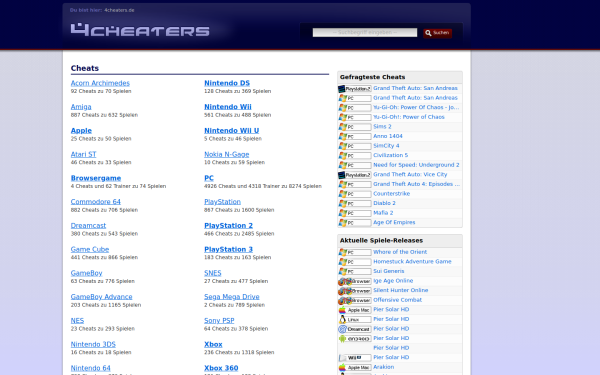Open the Anno 1404 cheat link
This screenshot has height=375, width=600.
[x=388, y=136]
